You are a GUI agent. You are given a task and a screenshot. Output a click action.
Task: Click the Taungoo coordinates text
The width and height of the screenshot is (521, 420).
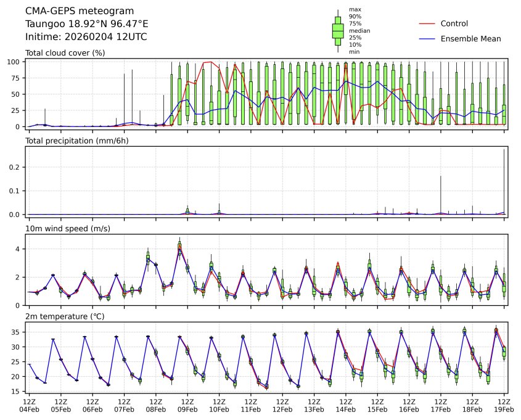[x=86, y=24]
